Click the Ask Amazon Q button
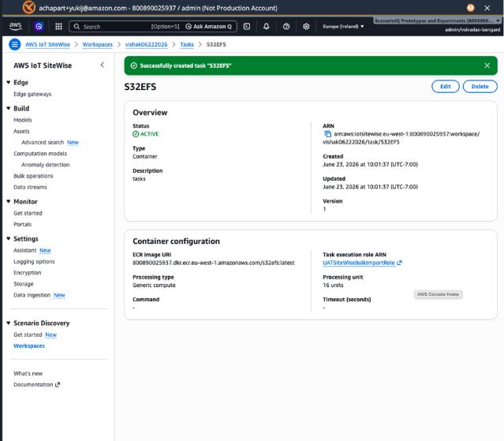The image size is (504, 441). (208, 26)
